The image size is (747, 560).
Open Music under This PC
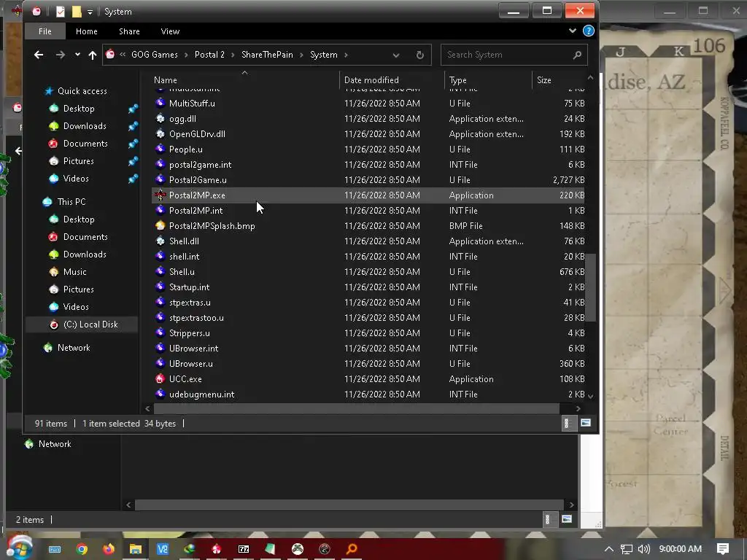point(75,272)
